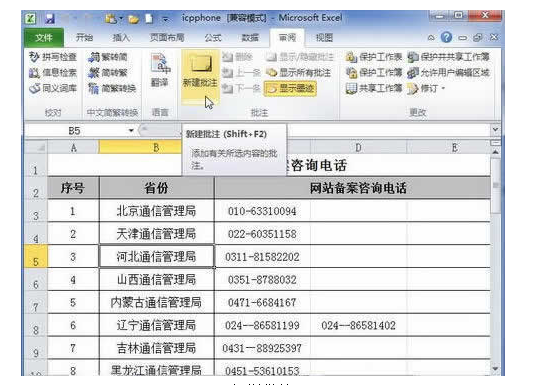
Task: Select the cell 山西通信管理局
Action: (156, 280)
